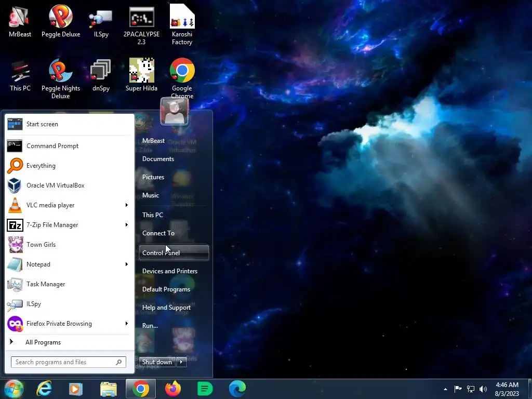
Task: Open Internet Explorer from taskbar
Action: coord(45,389)
